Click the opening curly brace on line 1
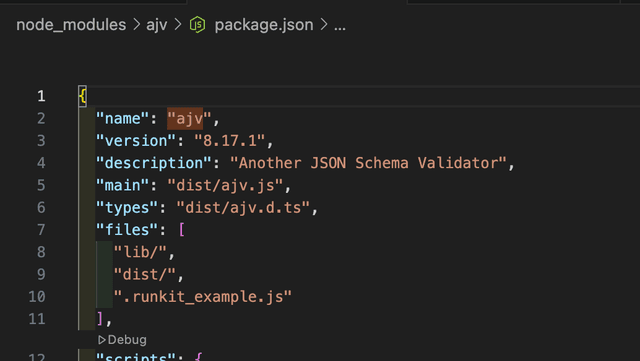The height and width of the screenshot is (361, 640). 82,96
